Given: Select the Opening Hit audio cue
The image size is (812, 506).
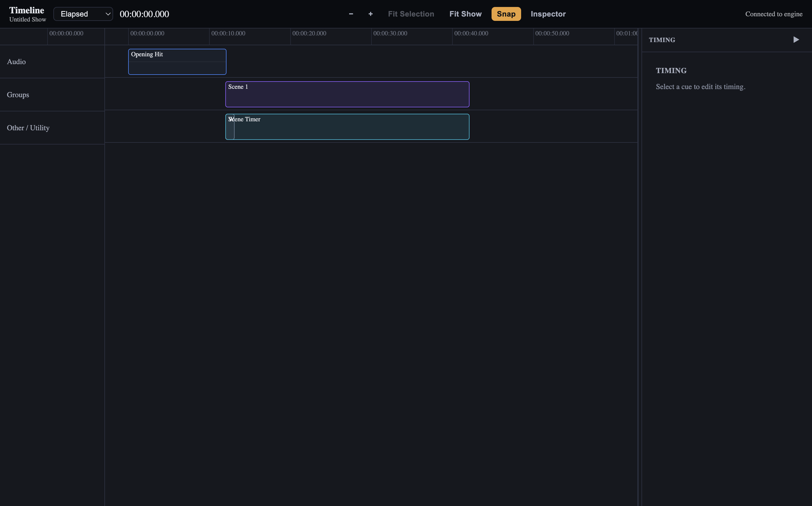Looking at the screenshot, I should click(177, 62).
